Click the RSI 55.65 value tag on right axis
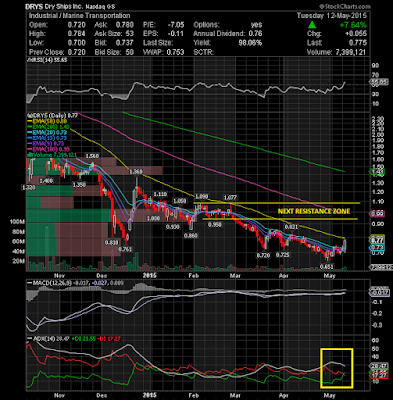Image resolution: width=393 pixels, height=400 pixels. (x=378, y=82)
